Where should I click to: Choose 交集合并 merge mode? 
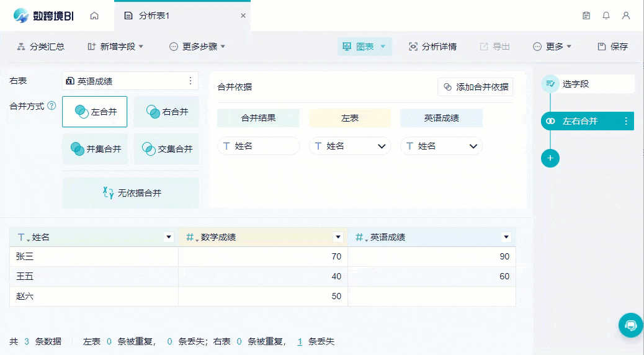point(166,149)
